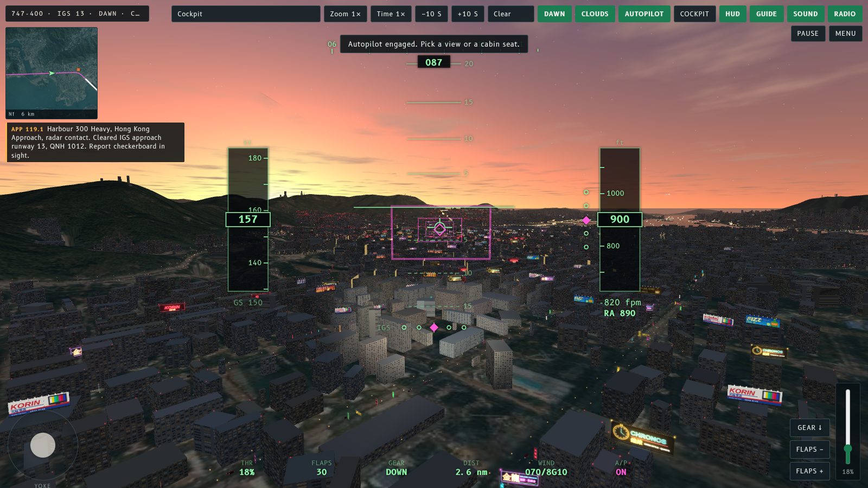This screenshot has width=868, height=488.
Task: Disable the AUTOPILOT toggle
Action: pos(644,14)
